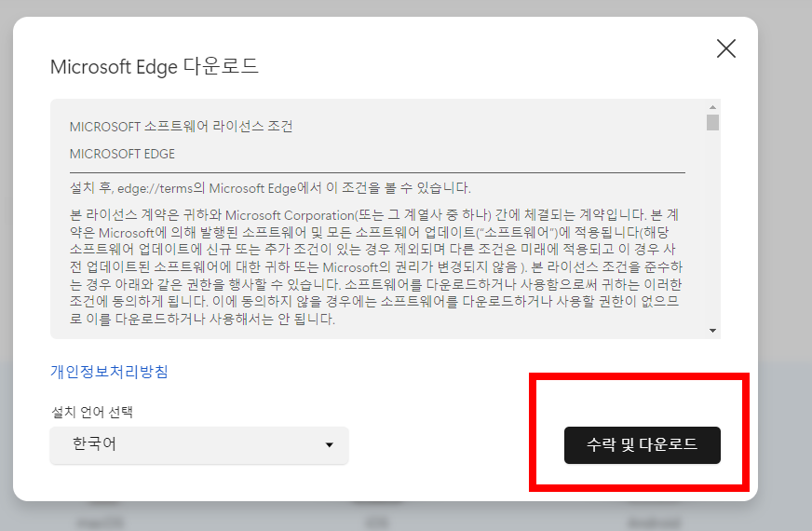Click the 수락 및 다운로드 button

643,445
